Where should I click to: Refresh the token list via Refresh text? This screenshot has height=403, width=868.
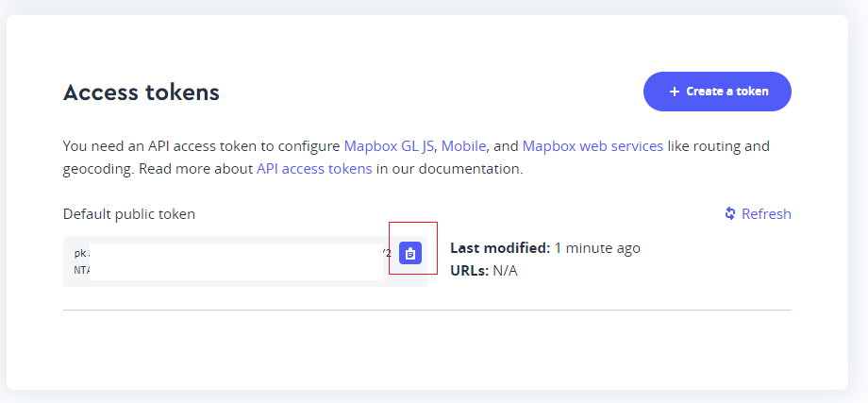point(766,213)
